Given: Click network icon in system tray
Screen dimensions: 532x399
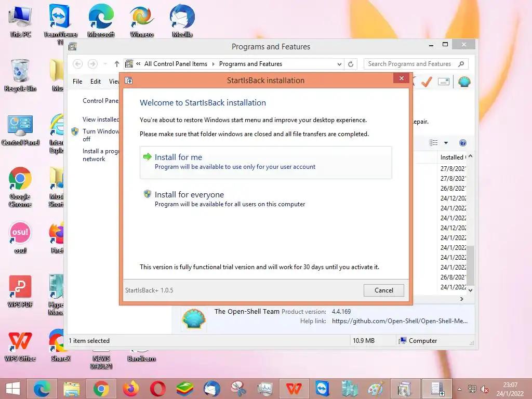Looking at the screenshot, I should click(x=472, y=389).
